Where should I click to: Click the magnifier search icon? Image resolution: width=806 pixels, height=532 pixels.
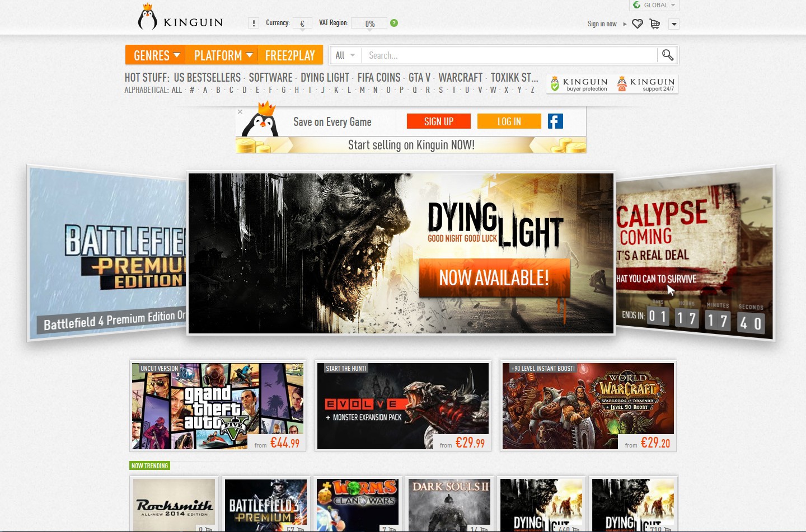[668, 55]
